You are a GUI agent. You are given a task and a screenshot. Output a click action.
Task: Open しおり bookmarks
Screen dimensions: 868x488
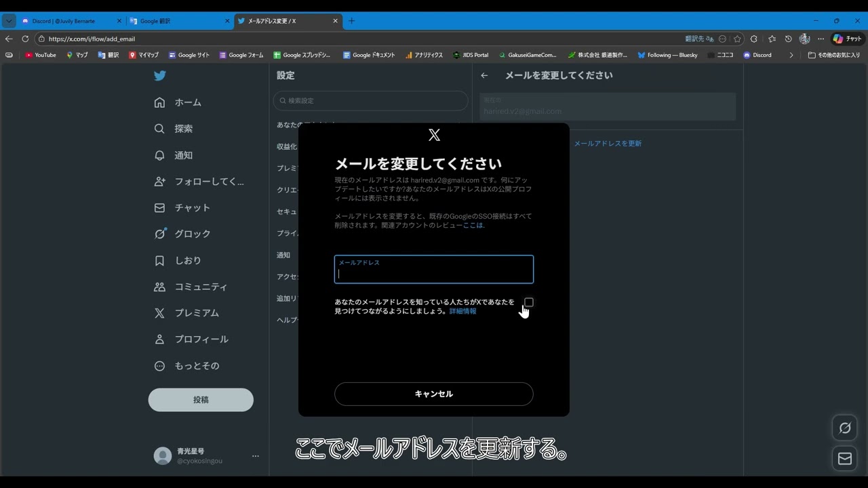click(x=178, y=260)
